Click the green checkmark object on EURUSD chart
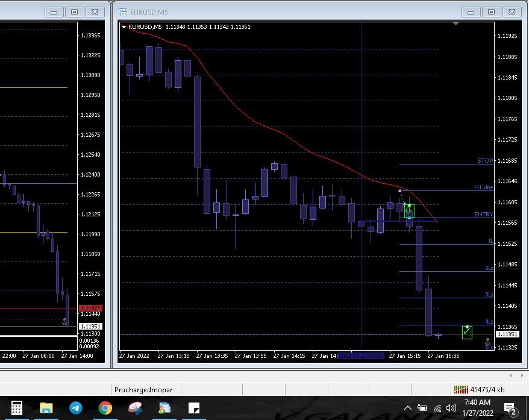The image size is (529, 420). click(x=467, y=332)
